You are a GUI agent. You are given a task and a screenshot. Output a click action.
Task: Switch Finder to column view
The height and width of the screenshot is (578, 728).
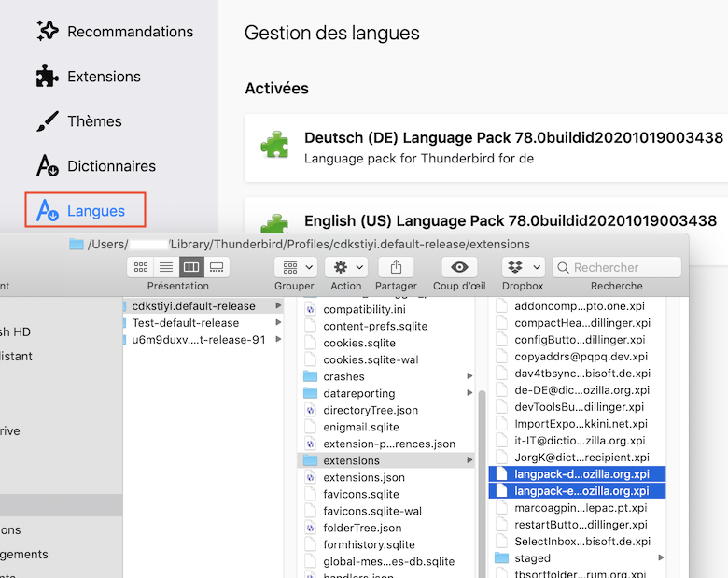(191, 267)
